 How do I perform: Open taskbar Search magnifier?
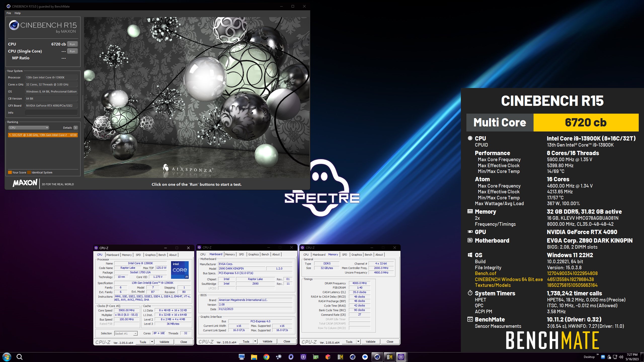coord(19,357)
